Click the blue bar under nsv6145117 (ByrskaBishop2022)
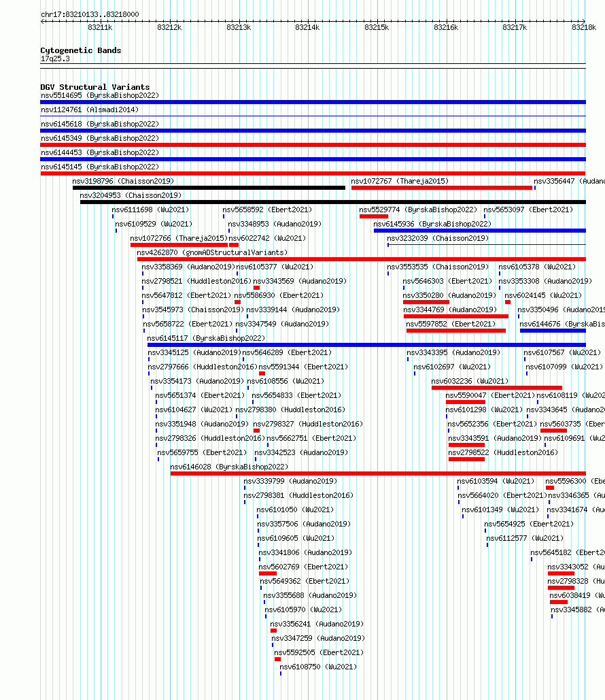Image resolution: width=605 pixels, height=700 pixels. [366, 345]
